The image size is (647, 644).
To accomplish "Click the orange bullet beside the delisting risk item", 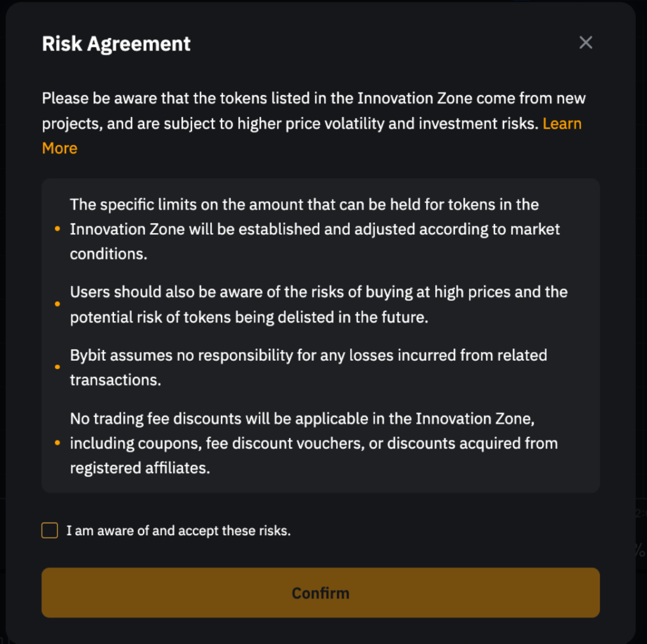I will [x=58, y=304].
